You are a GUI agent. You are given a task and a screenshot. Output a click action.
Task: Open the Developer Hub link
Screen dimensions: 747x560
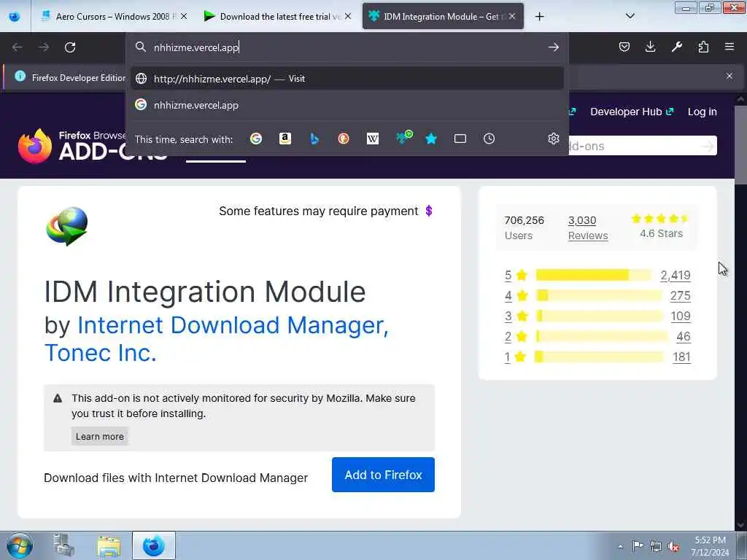click(632, 112)
